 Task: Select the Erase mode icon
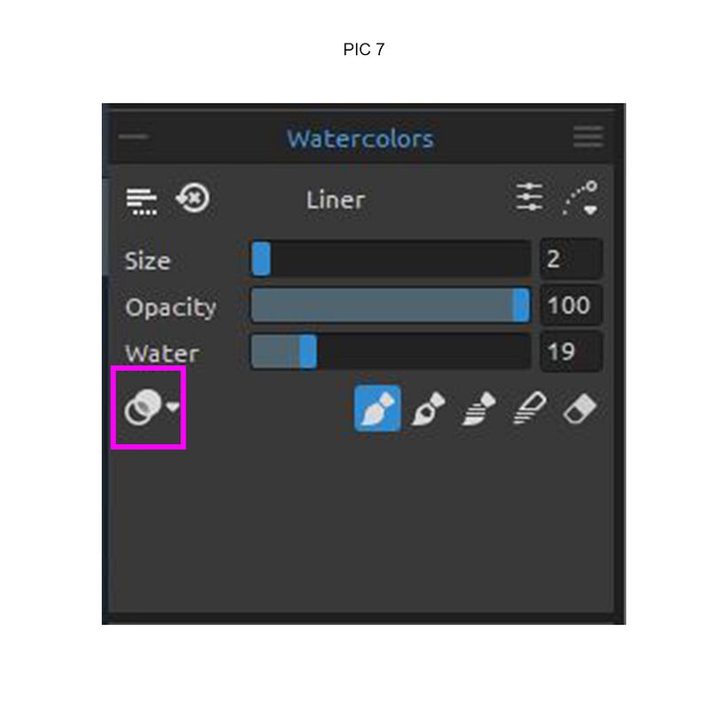pos(580,410)
